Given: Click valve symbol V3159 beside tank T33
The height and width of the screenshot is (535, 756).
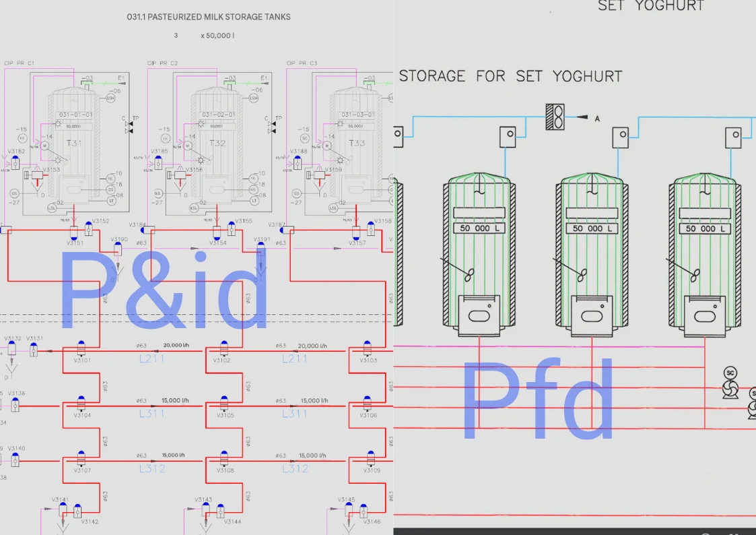Looking at the screenshot, I should tap(317, 176).
